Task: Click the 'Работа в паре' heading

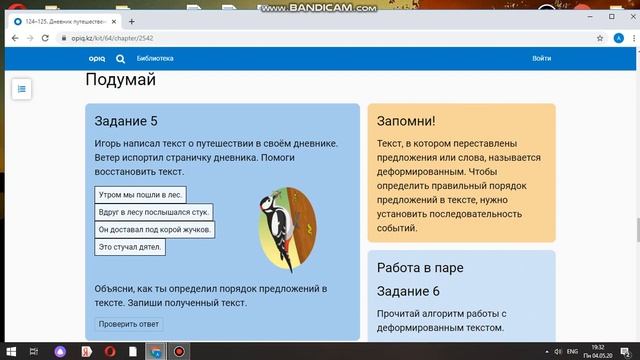Action: (420, 268)
